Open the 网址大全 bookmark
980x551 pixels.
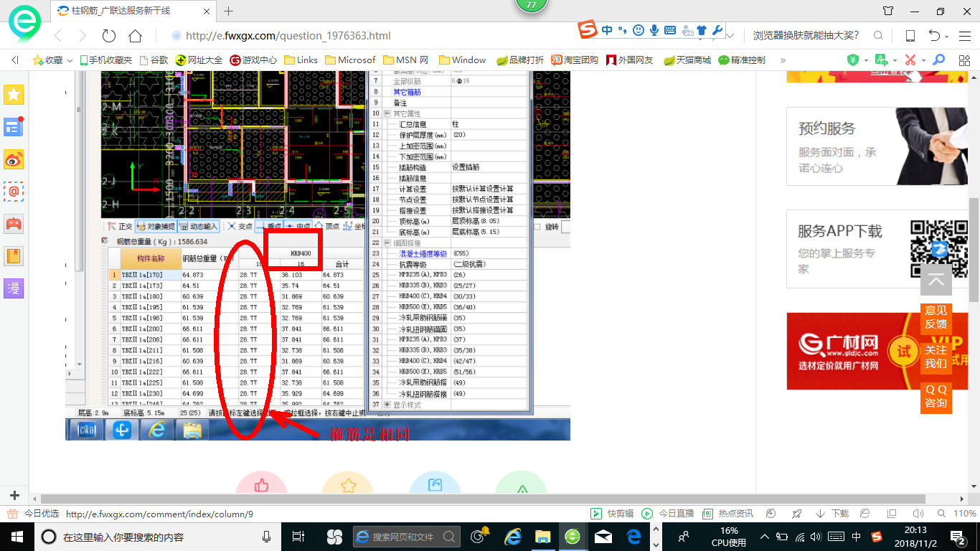[199, 60]
